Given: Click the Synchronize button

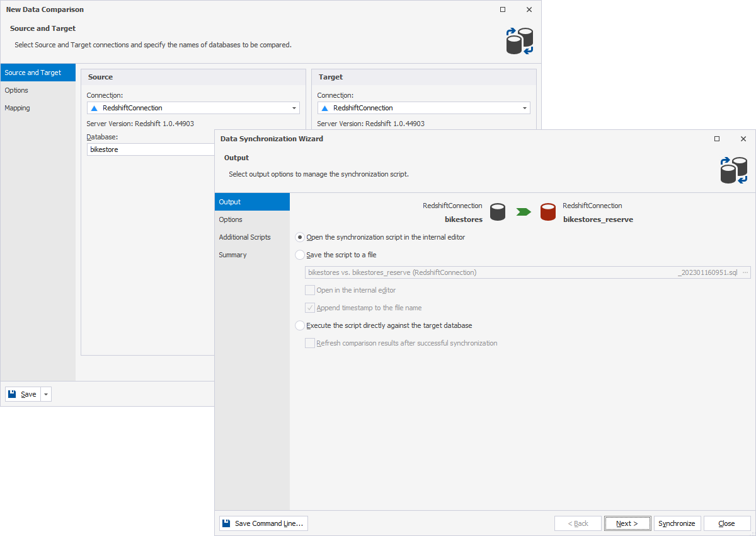Looking at the screenshot, I should pyautogui.click(x=677, y=523).
